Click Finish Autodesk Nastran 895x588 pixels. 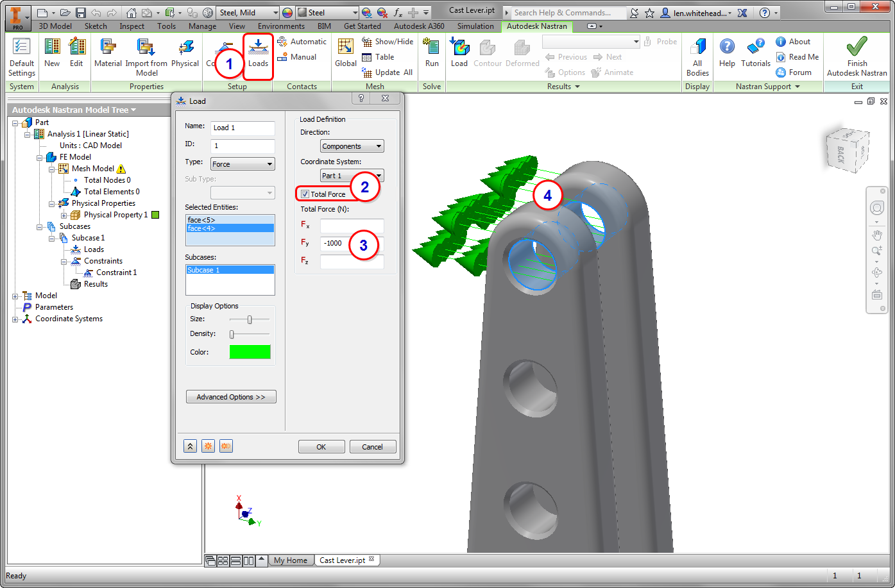click(857, 57)
